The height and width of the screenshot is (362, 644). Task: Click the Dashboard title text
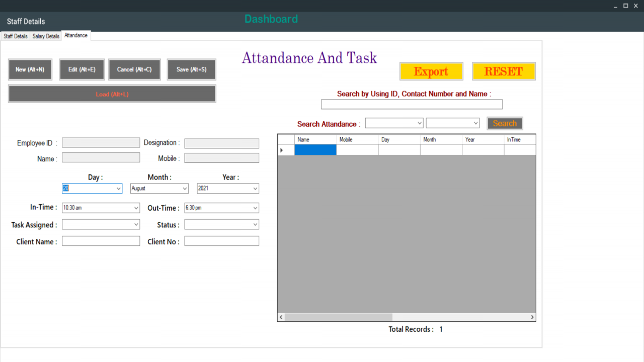271,19
